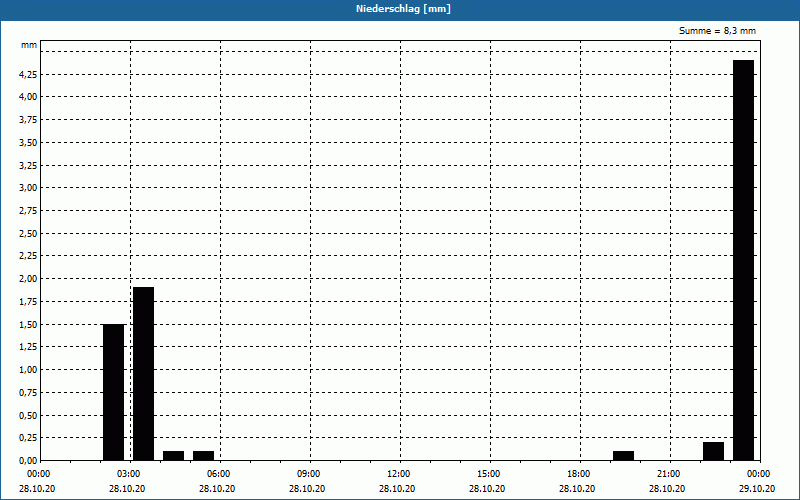Click the 18:00 time label
Screen dimensions: 800x500
[x=579, y=474]
